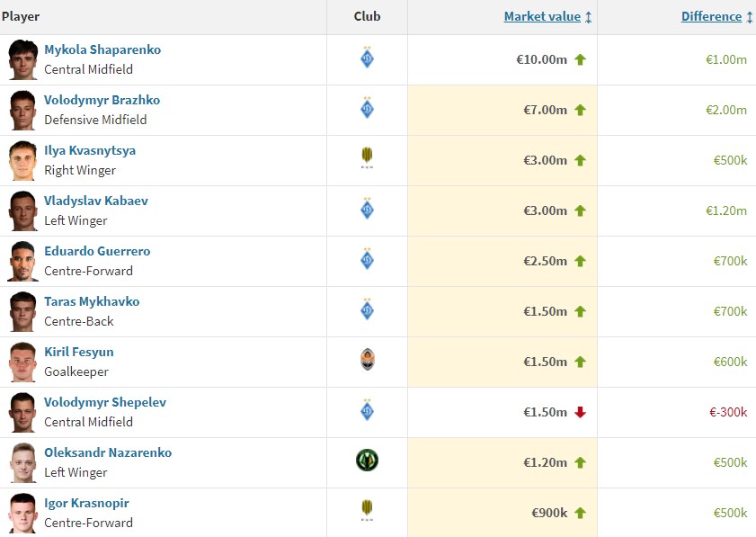This screenshot has width=756, height=537.
Task: Click Shakhtar crest next to Kiril Fesyun
Action: (367, 362)
